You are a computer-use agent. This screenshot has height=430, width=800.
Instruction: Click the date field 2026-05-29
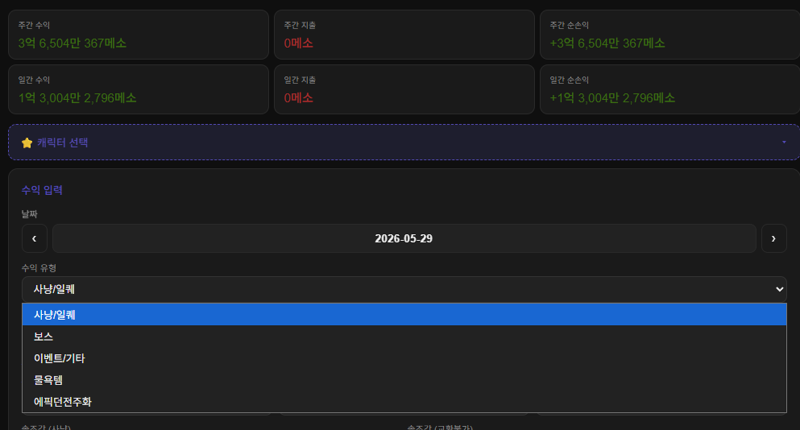404,238
